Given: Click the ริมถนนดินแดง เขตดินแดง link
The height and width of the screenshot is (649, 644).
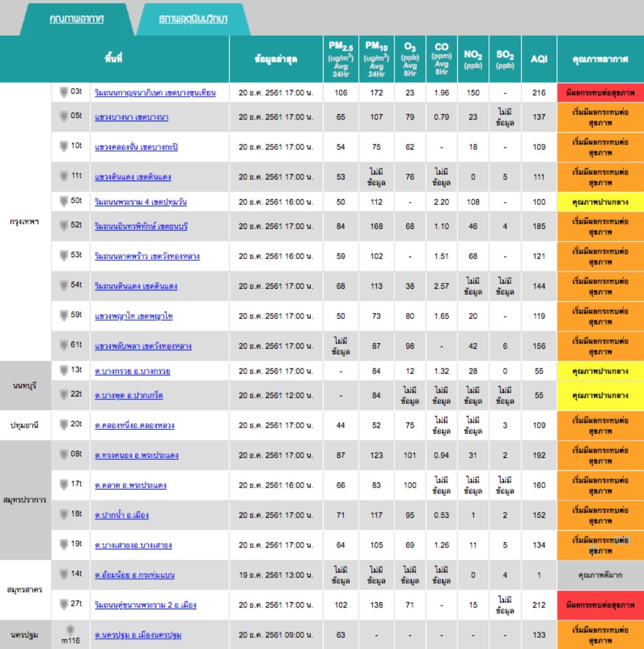Looking at the screenshot, I should (x=136, y=286).
